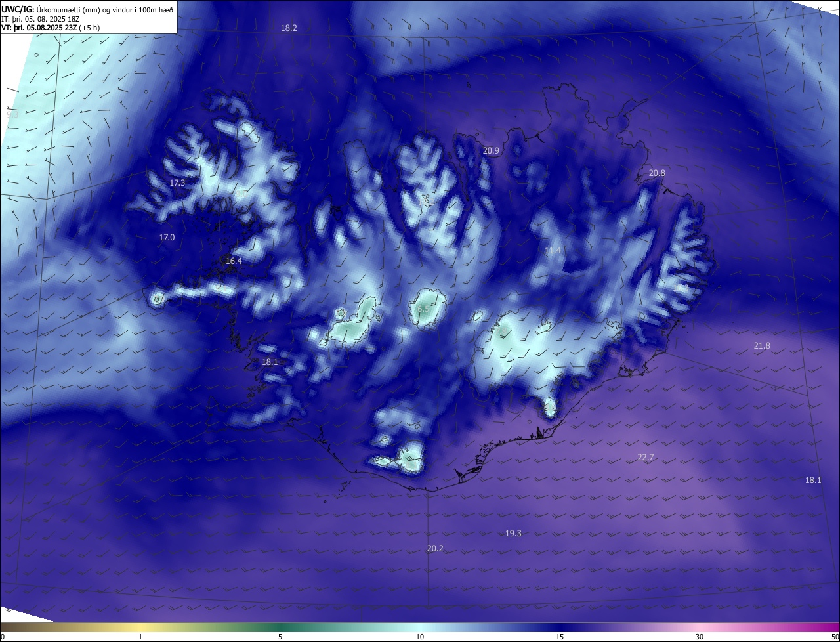The image size is (840, 642).
Task: Click the 10.3 value over the Eastfjords
Action: click(681, 288)
